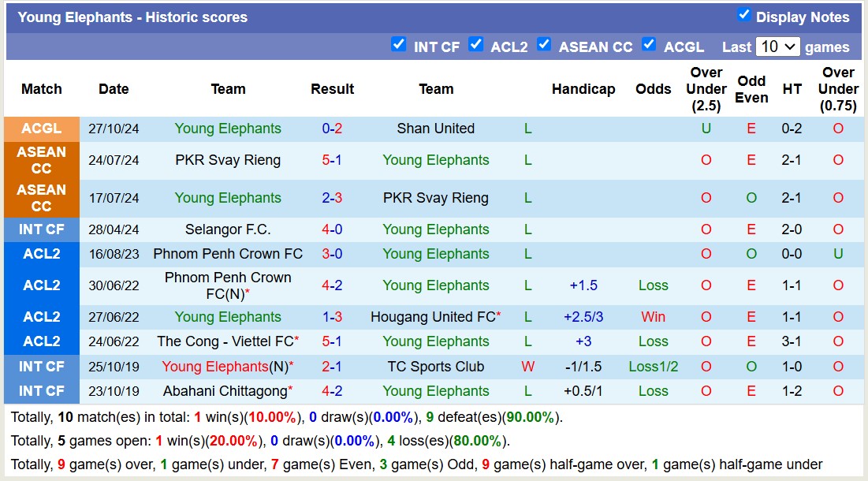
Task: Click the ACGL competition badge on top row
Action: tap(41, 129)
